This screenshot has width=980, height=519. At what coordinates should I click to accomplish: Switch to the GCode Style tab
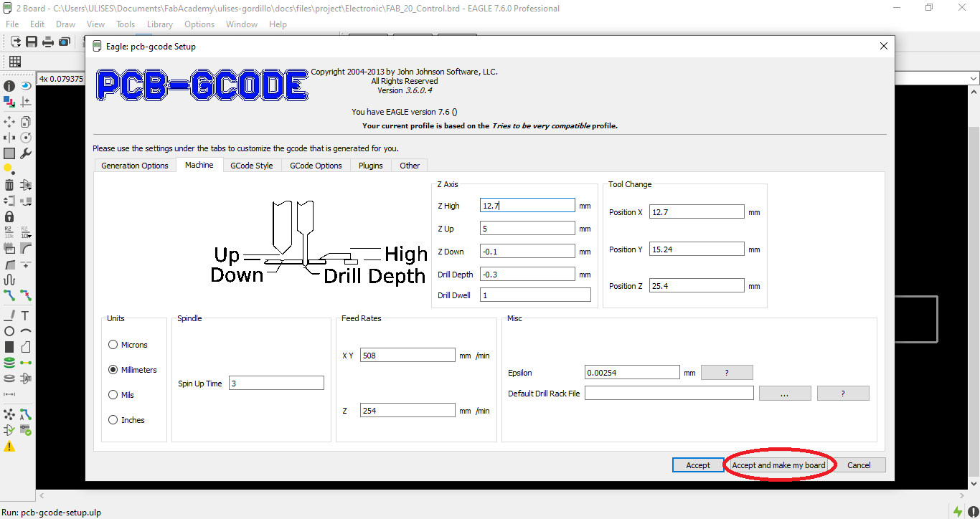[x=251, y=166]
